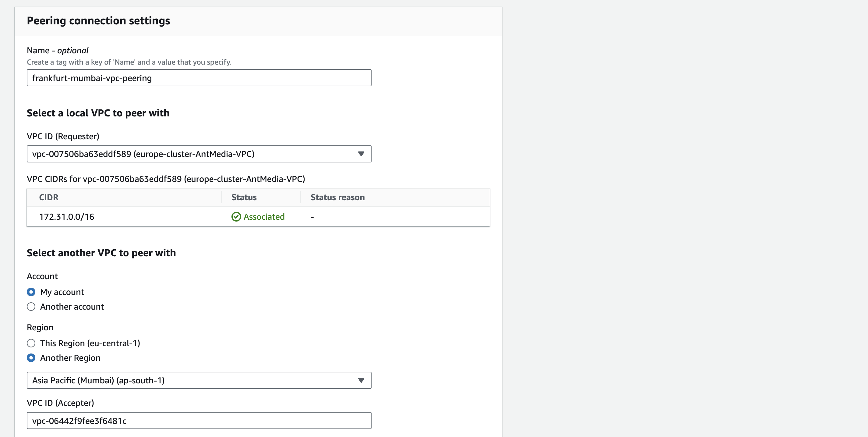Viewport: 868px width, 437px height.
Task: Click the Region section label
Action: 40,328
